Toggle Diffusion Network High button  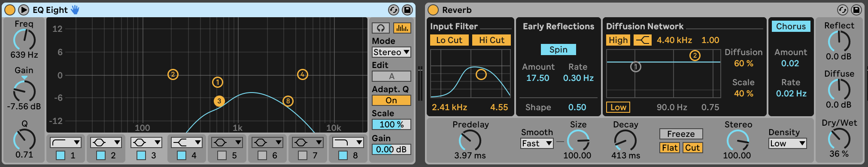coord(618,40)
